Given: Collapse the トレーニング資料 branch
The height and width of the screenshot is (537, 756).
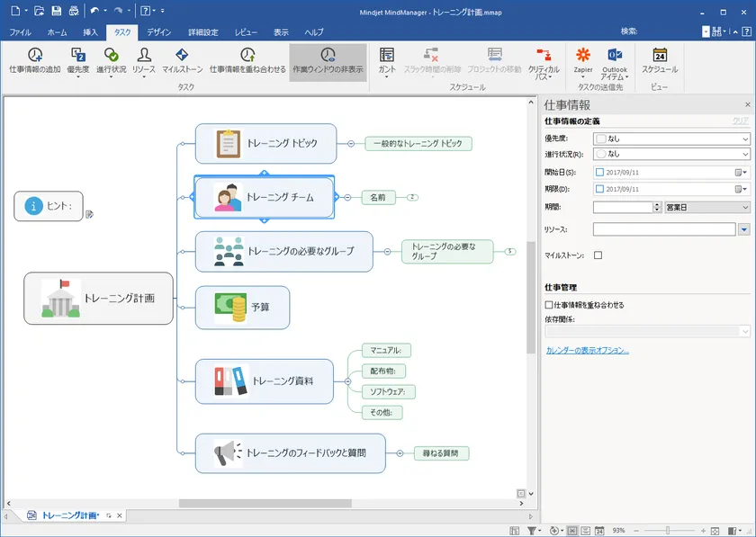Looking at the screenshot, I should pos(346,380).
